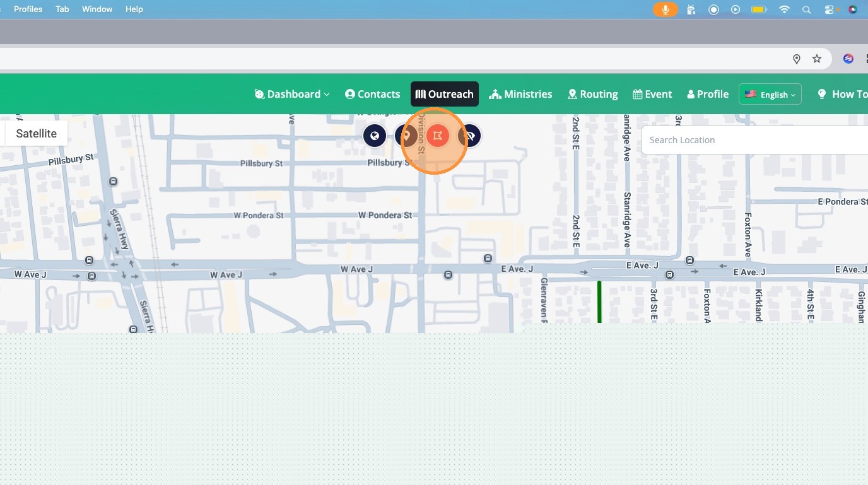The image size is (868, 485).
Task: Go to the Ministries section
Action: (520, 94)
